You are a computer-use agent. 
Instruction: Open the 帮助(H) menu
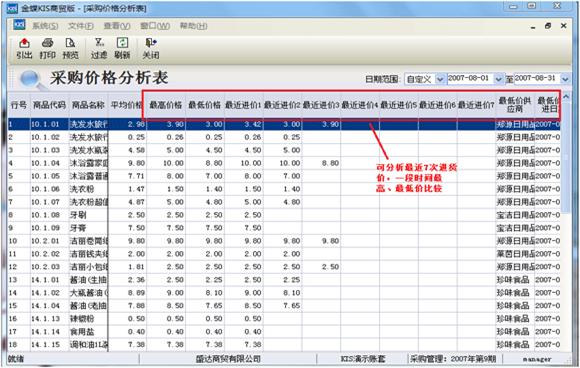(x=193, y=26)
